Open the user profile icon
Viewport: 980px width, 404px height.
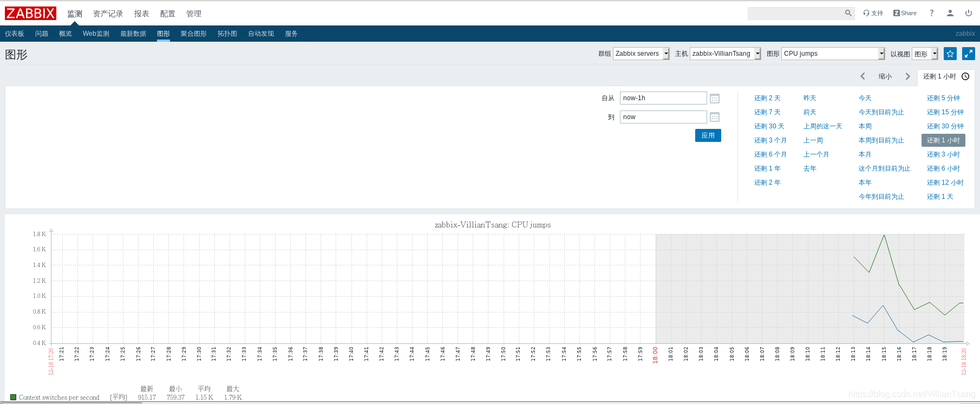(x=950, y=13)
